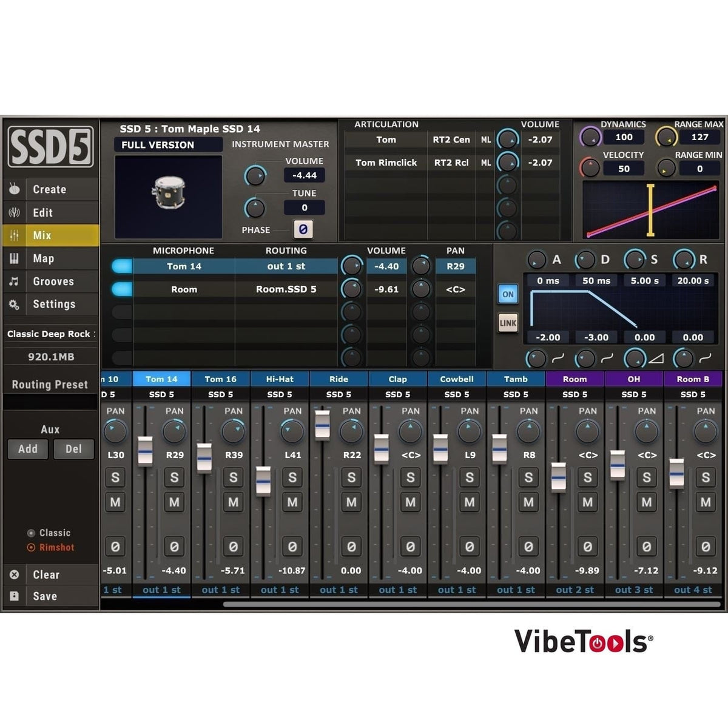Click the Edit sidebar icon

15,212
